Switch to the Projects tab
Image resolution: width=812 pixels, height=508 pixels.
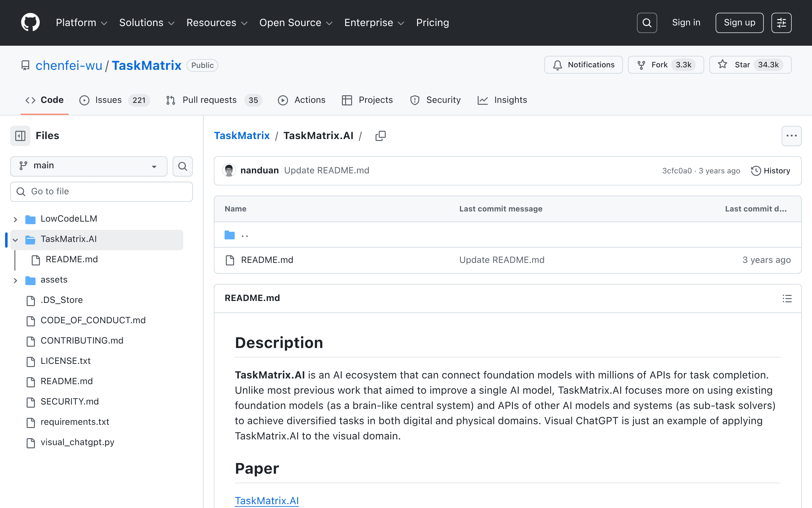coord(367,100)
